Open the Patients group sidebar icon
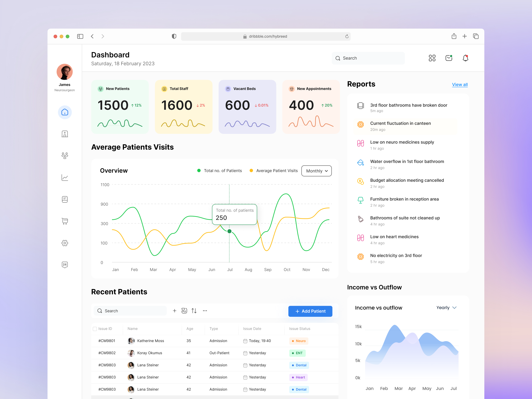 [x=65, y=156]
